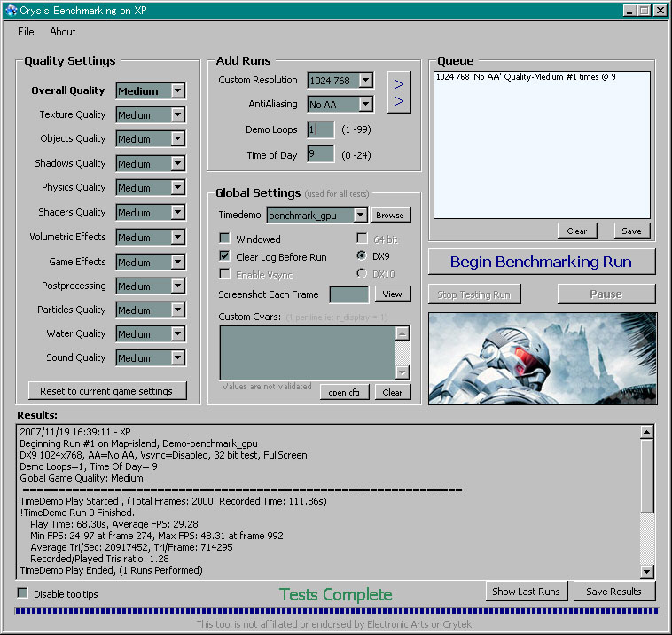Expand the Water Quality dropdown
This screenshot has height=635, width=672.
[178, 334]
